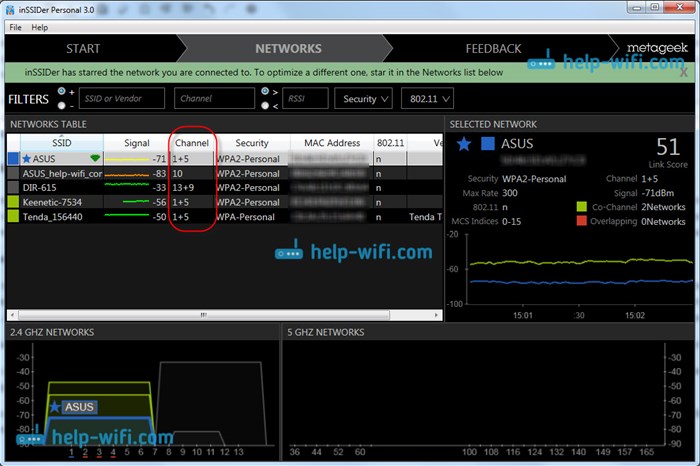Click channel 13 on the 2.4 GHz axis

point(239,452)
